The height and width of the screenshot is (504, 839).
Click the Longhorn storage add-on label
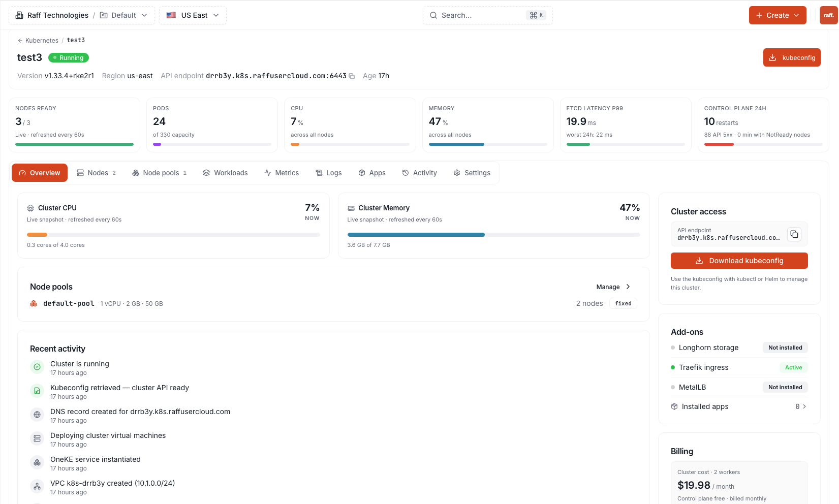point(708,348)
